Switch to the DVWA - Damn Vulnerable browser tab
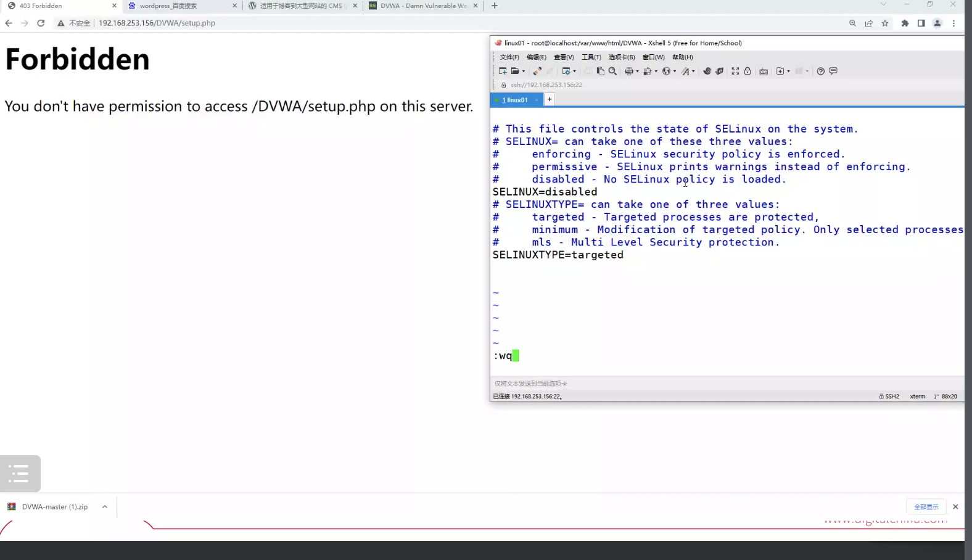 click(x=423, y=6)
